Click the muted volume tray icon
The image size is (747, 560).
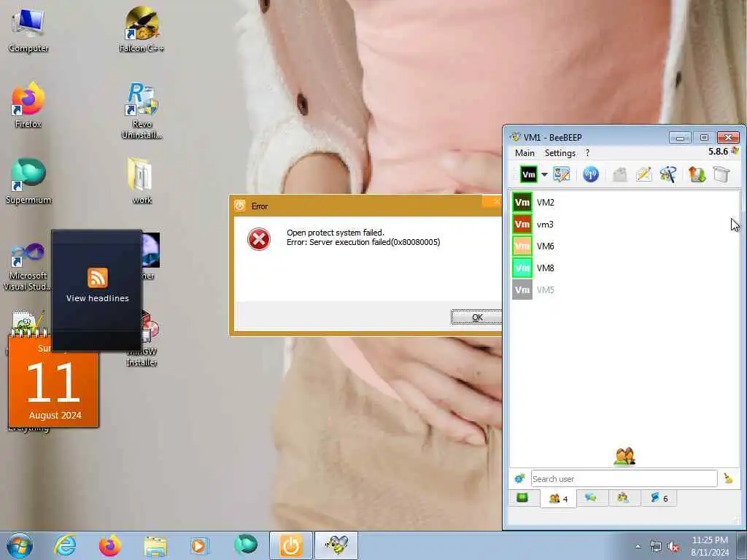pyautogui.click(x=673, y=547)
